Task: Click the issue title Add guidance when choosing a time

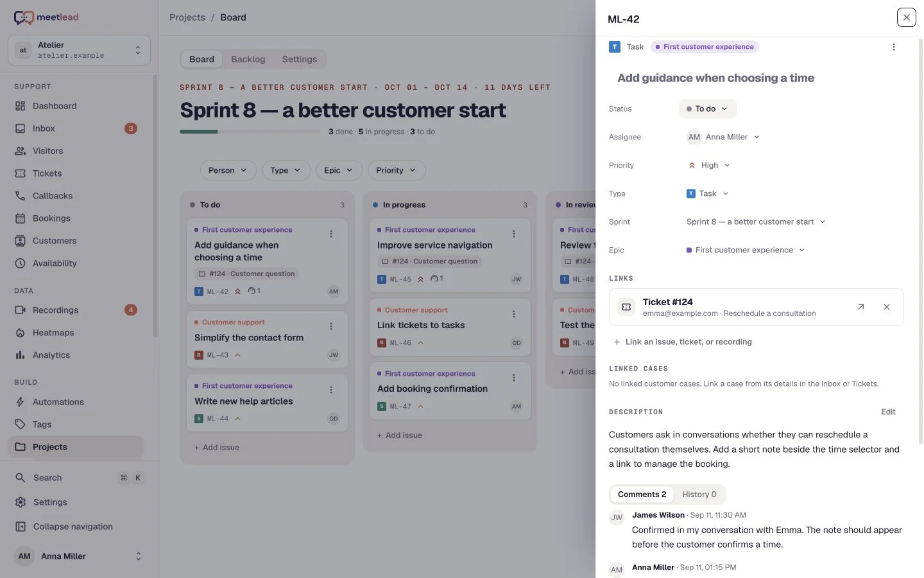Action: point(715,78)
